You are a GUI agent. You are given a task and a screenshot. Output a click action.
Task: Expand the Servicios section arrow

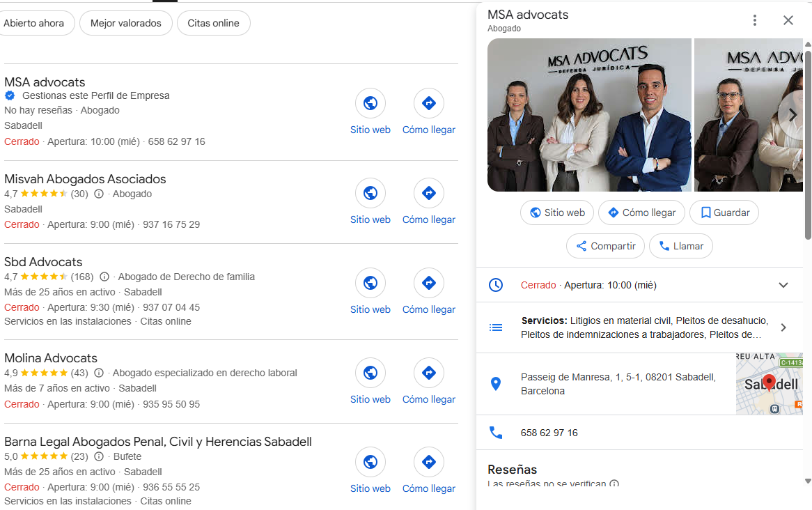[x=783, y=327]
